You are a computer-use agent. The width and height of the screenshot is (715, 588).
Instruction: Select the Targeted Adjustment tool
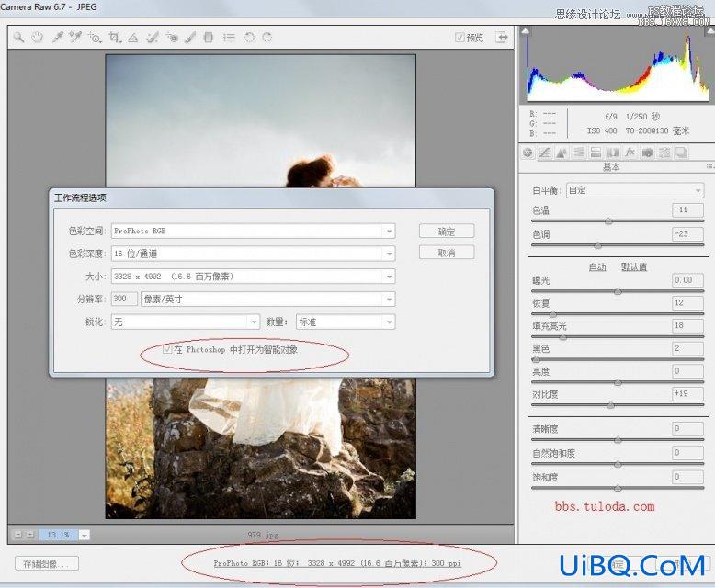point(95,38)
